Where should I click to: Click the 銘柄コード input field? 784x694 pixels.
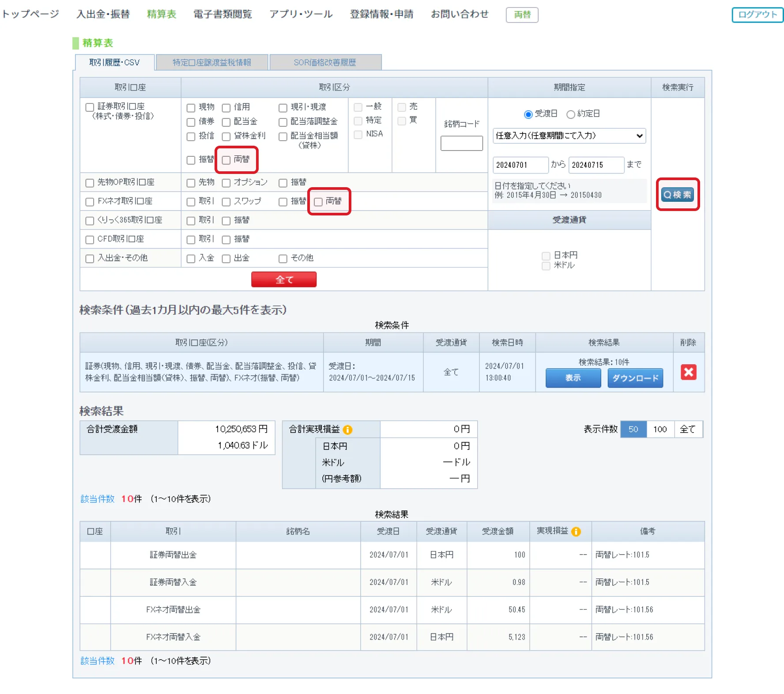pos(461,143)
